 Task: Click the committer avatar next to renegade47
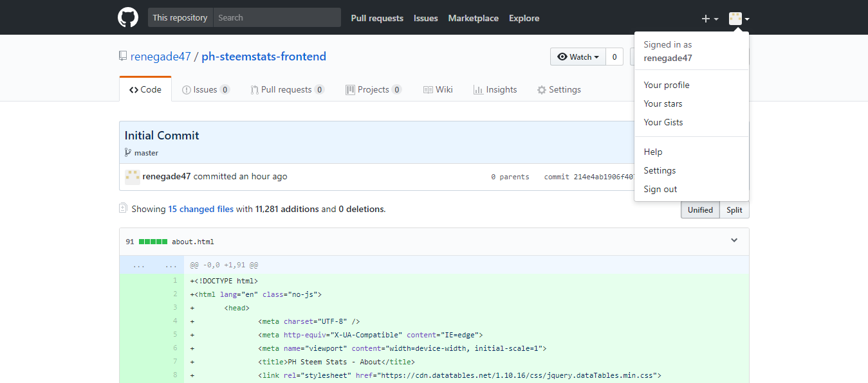(133, 177)
